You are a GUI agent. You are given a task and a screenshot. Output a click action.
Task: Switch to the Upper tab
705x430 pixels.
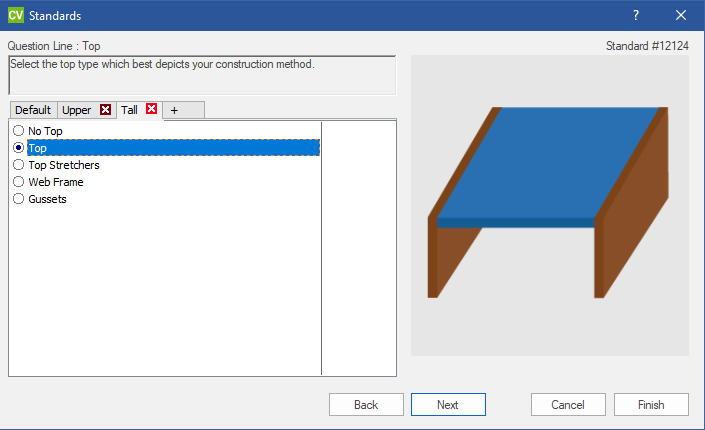[77, 110]
